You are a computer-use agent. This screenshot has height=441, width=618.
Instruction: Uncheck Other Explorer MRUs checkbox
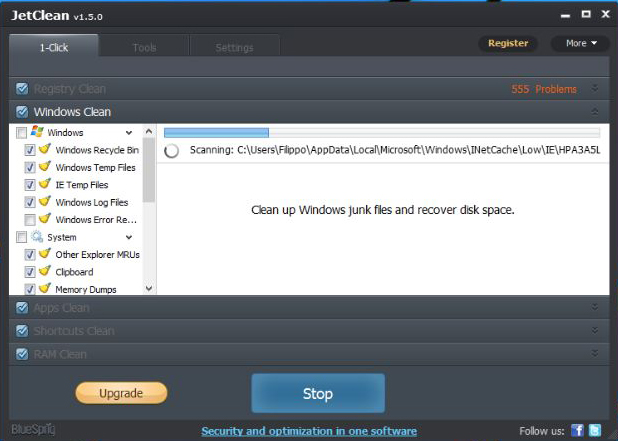click(x=30, y=255)
